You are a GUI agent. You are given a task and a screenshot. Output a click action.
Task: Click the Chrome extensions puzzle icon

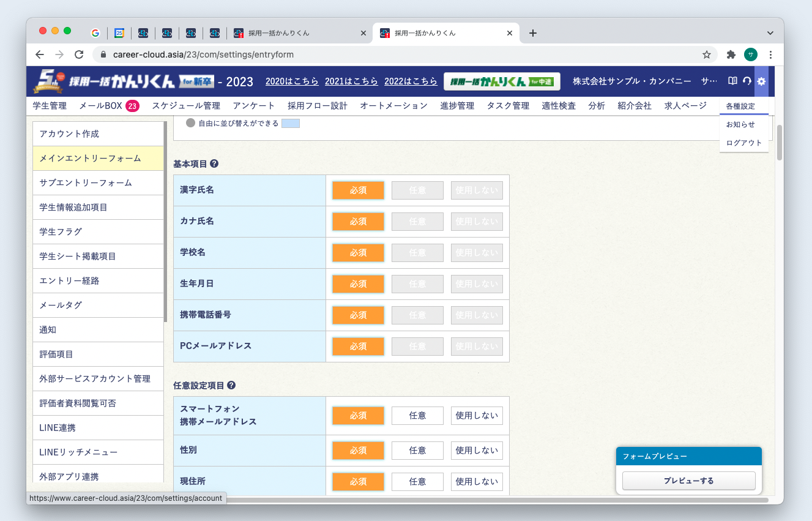(731, 54)
